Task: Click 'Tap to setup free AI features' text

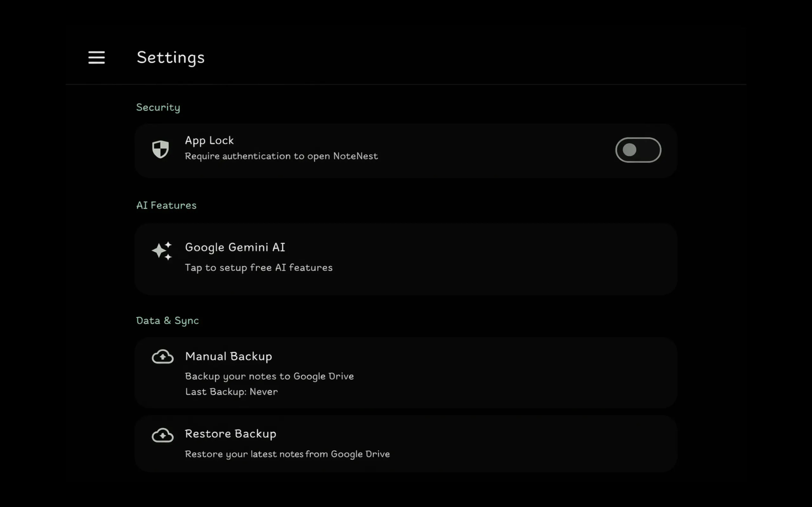Action: [259, 267]
